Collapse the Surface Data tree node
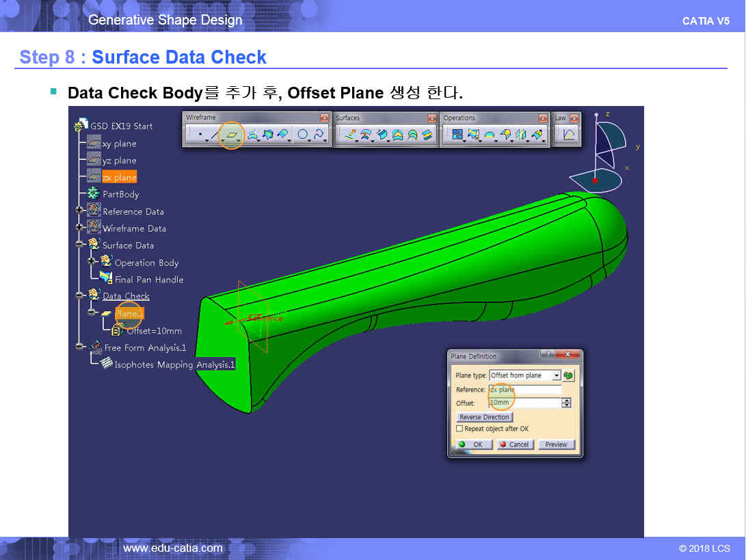 click(80, 245)
